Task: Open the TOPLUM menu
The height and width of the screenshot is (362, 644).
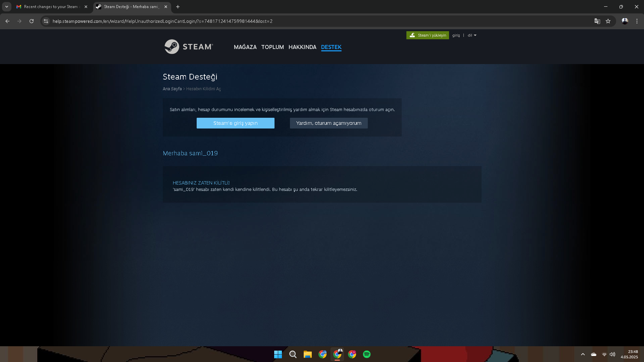Action: pyautogui.click(x=273, y=47)
